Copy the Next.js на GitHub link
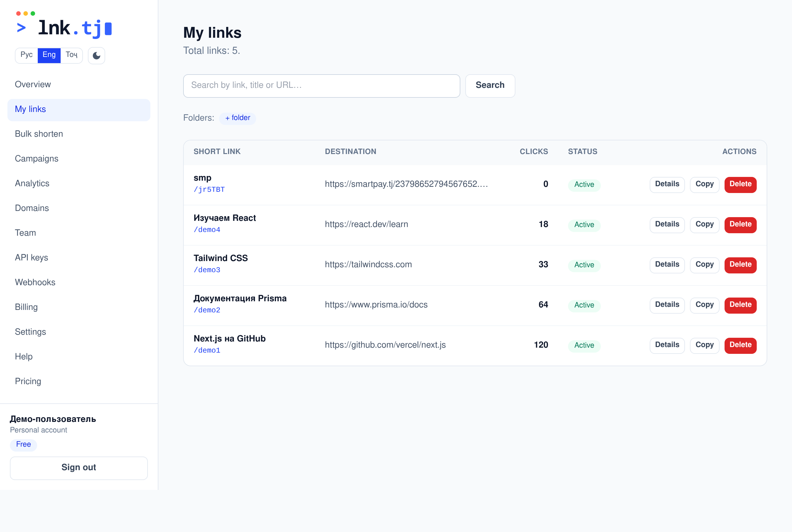 tap(704, 345)
